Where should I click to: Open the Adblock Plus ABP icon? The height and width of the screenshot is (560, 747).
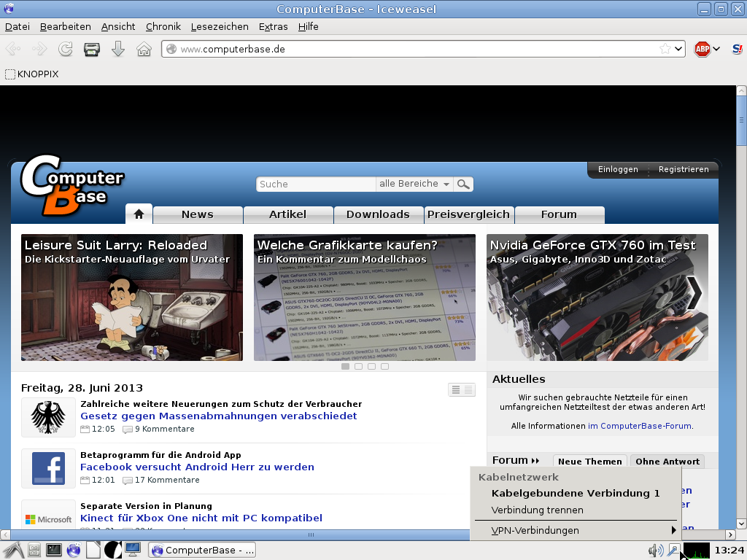coord(703,49)
